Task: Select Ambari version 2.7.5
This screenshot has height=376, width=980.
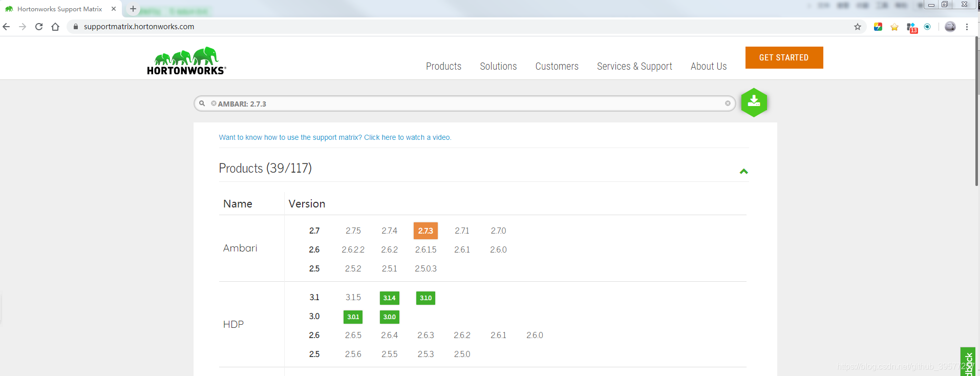Action: 353,231
